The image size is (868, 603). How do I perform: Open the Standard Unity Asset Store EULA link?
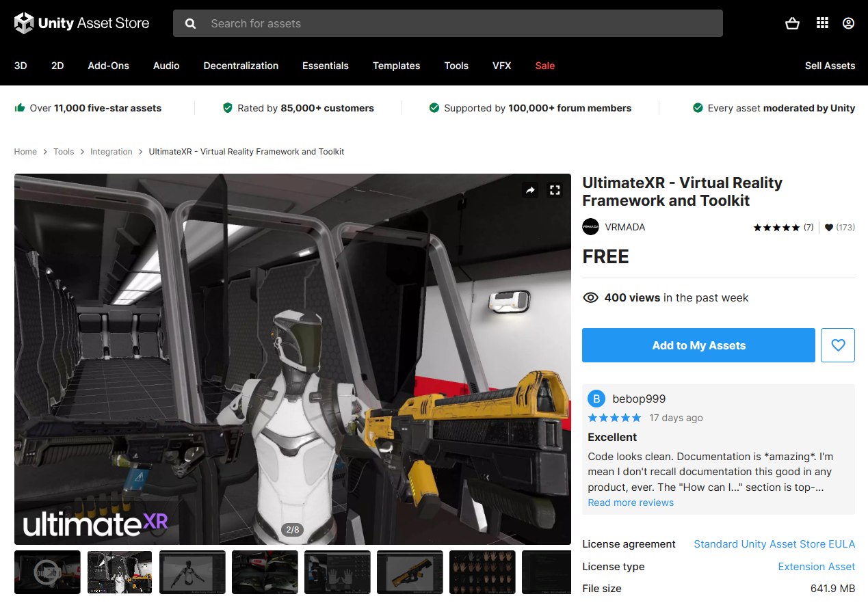tap(774, 544)
